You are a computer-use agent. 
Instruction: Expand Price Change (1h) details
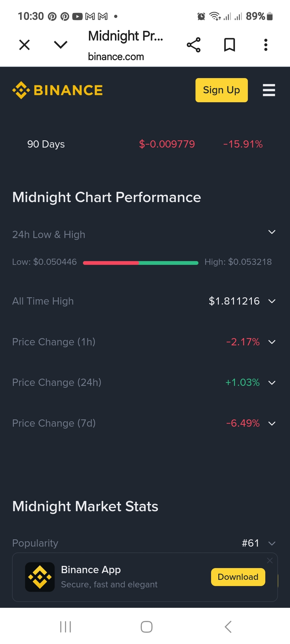click(x=272, y=342)
